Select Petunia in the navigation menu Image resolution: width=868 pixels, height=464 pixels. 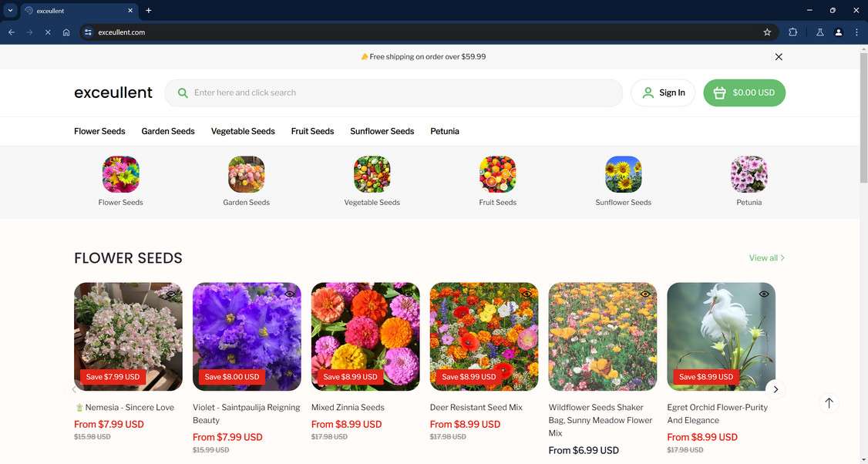click(445, 131)
